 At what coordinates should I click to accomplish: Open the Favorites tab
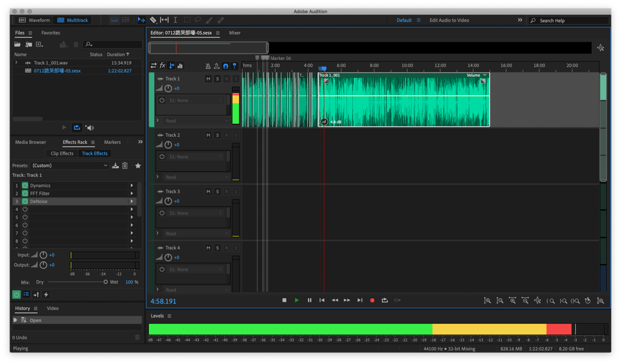[x=51, y=33]
